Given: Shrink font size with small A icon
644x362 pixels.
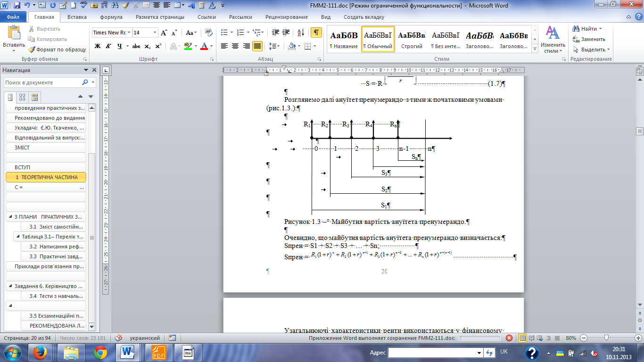Looking at the screenshot, I should 174,33.
